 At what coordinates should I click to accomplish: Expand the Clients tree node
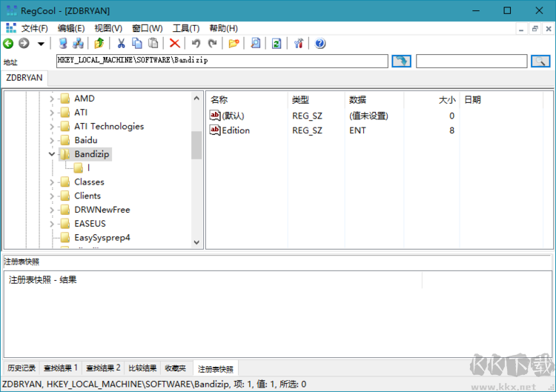[x=52, y=196]
